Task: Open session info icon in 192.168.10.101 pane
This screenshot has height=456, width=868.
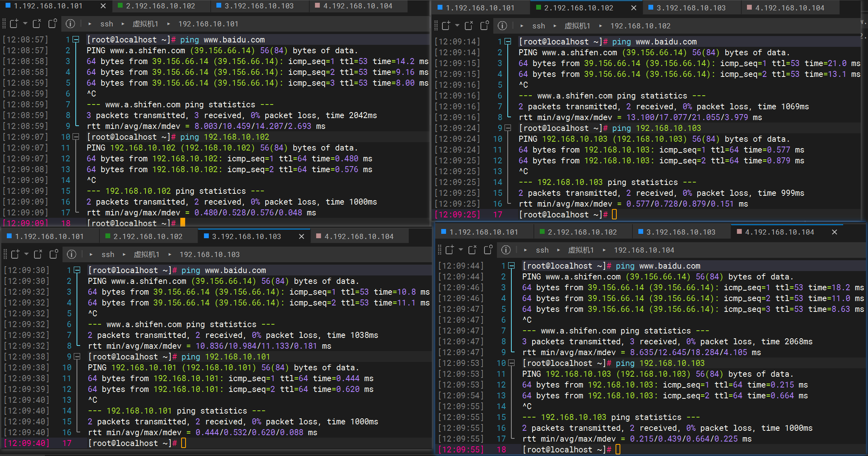Action: pyautogui.click(x=70, y=24)
